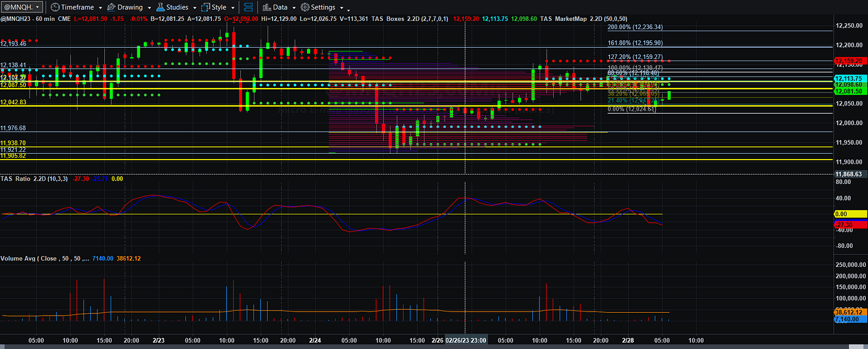Click the Studies flask icon

(161, 7)
